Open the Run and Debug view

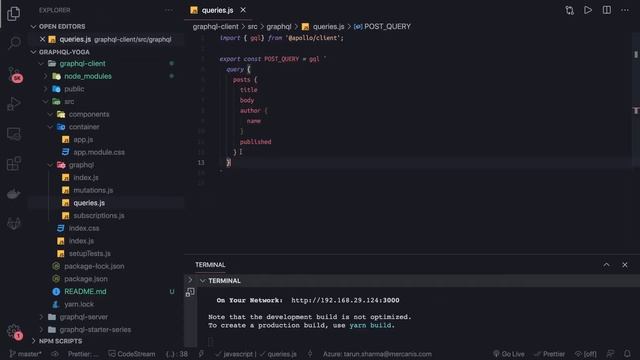[x=14, y=104]
